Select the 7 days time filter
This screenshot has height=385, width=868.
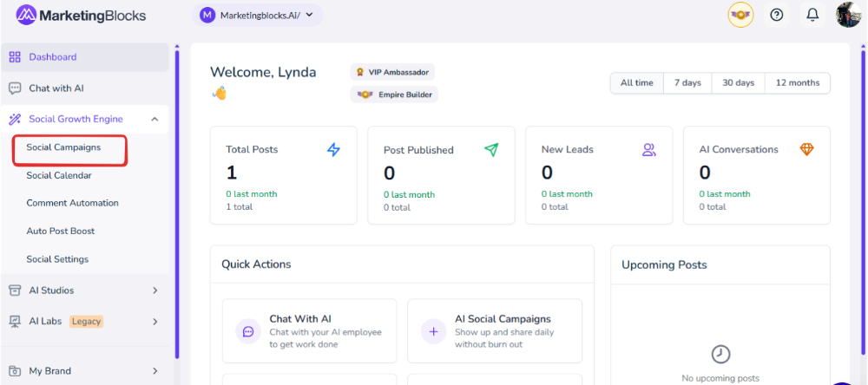[x=687, y=83]
